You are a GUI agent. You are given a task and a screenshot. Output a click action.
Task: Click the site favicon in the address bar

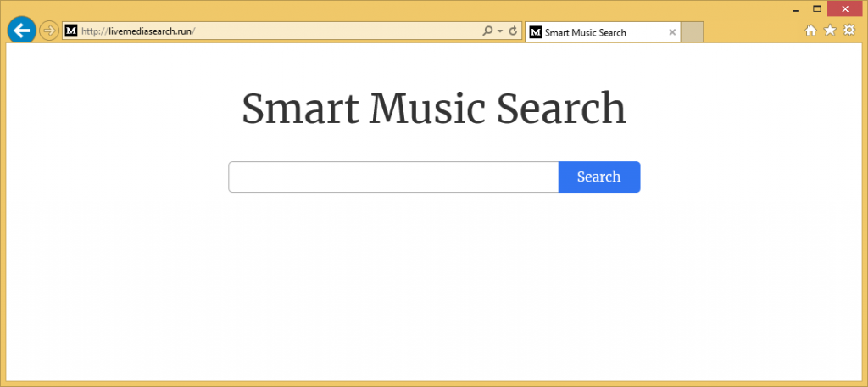pos(72,31)
